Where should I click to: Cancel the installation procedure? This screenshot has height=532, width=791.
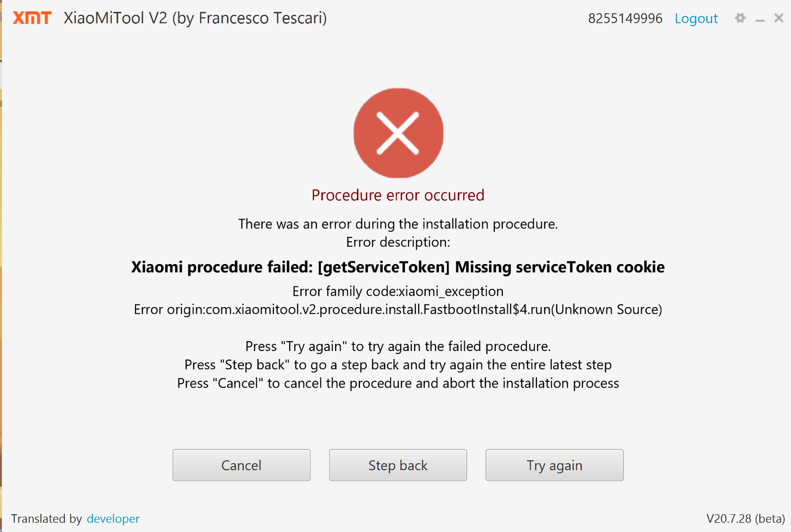[241, 465]
